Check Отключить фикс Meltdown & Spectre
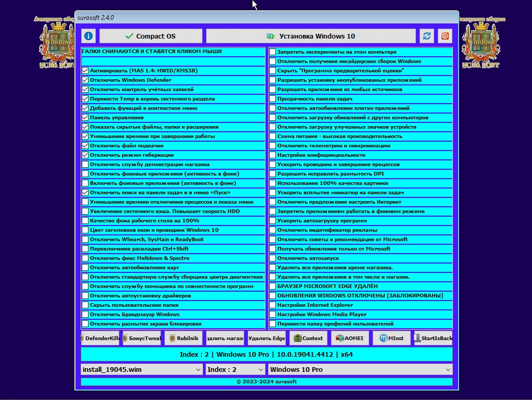 click(85, 258)
